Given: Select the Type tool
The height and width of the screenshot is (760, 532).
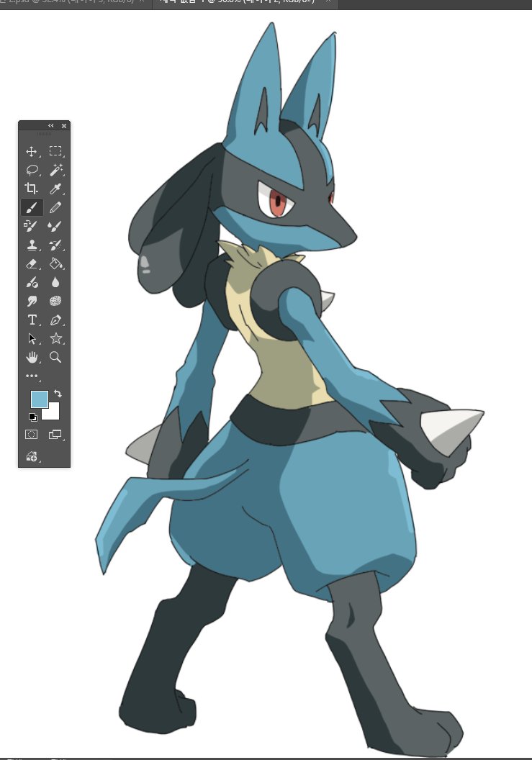Looking at the screenshot, I should tap(32, 320).
